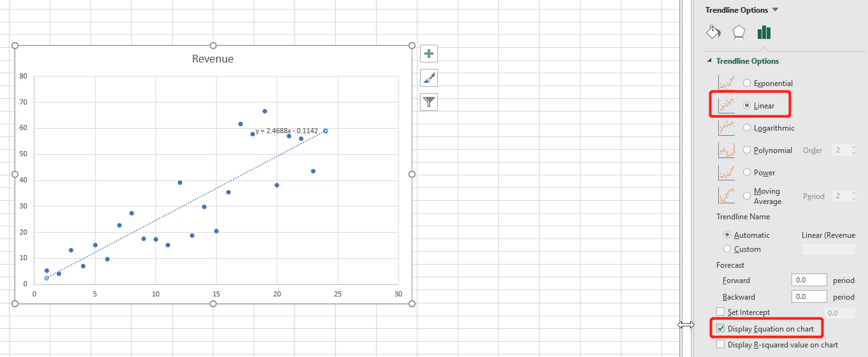This screenshot has width=868, height=357.
Task: Click the vertical axis label 40
Action: point(24,180)
